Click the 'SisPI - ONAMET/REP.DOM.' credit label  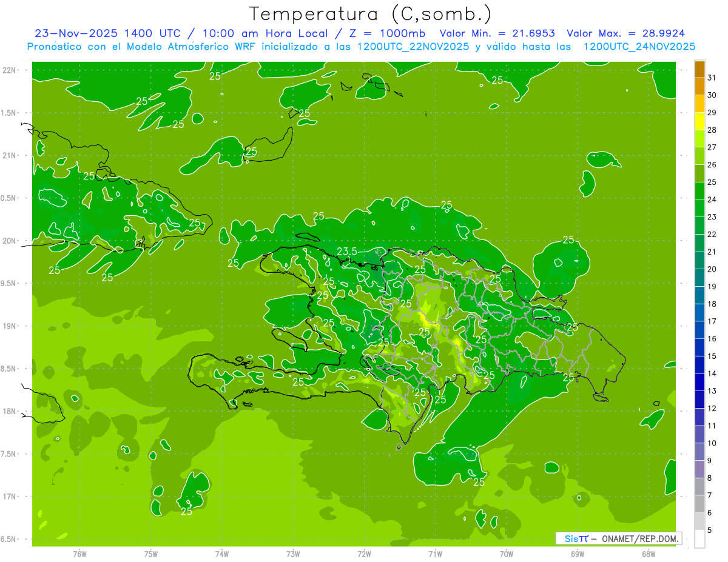(x=618, y=538)
